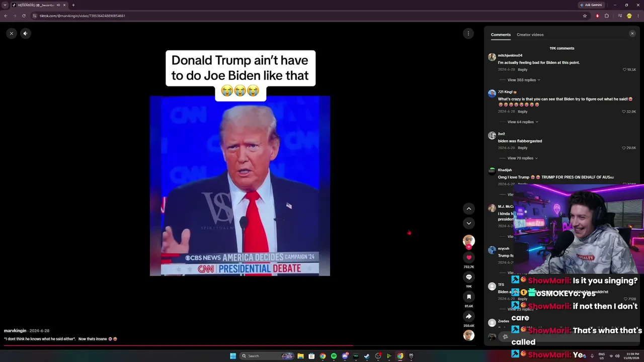Mute the tab using the speaker icon
The height and width of the screenshot is (362, 644).
[x=58, y=5]
